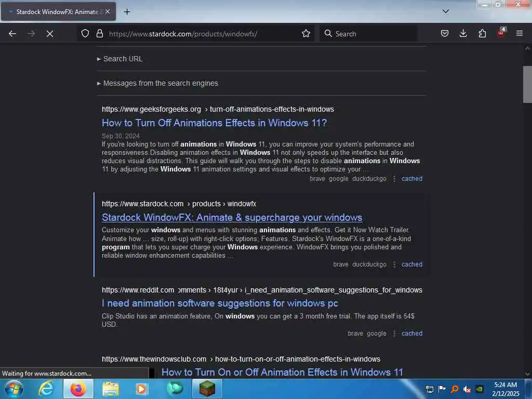Open the Extensions puzzle icon
The height and width of the screenshot is (399, 532).
coord(482,33)
